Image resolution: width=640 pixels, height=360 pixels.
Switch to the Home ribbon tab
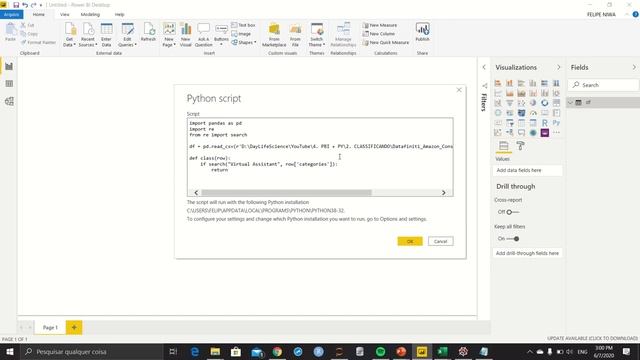pyautogui.click(x=39, y=14)
